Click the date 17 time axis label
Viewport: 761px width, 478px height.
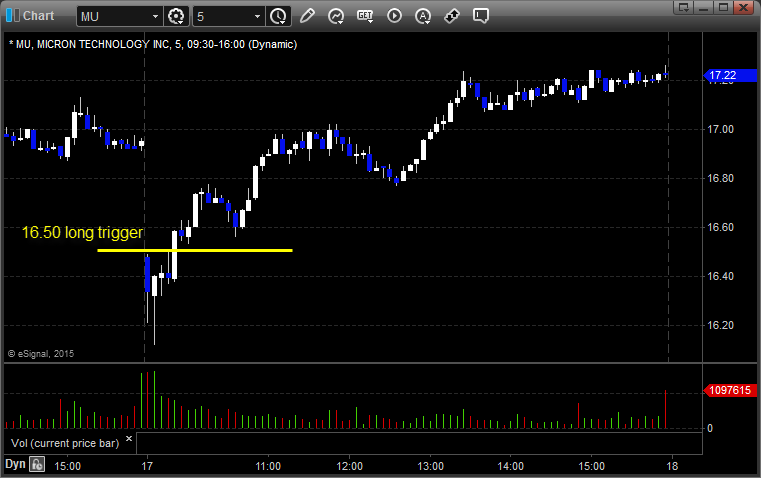pos(147,466)
